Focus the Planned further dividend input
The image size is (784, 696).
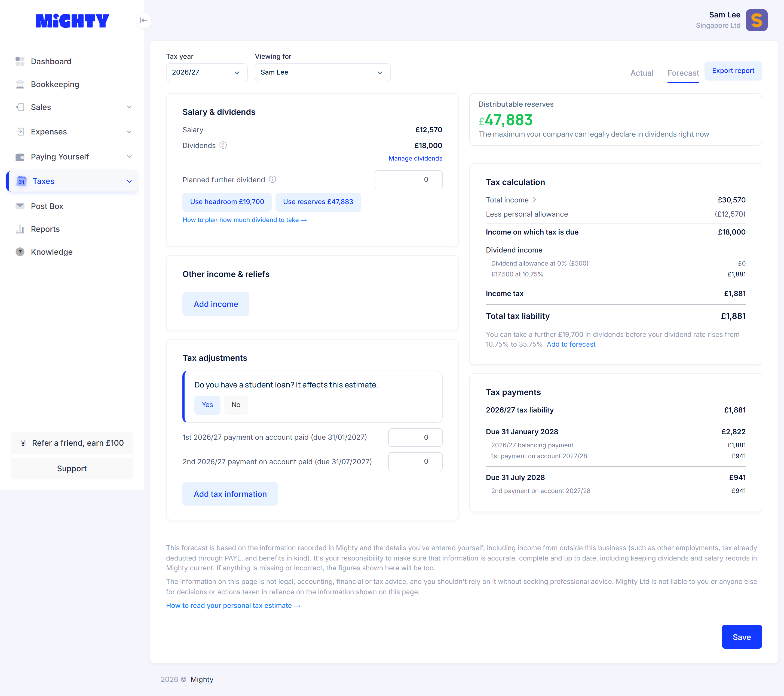pos(409,180)
